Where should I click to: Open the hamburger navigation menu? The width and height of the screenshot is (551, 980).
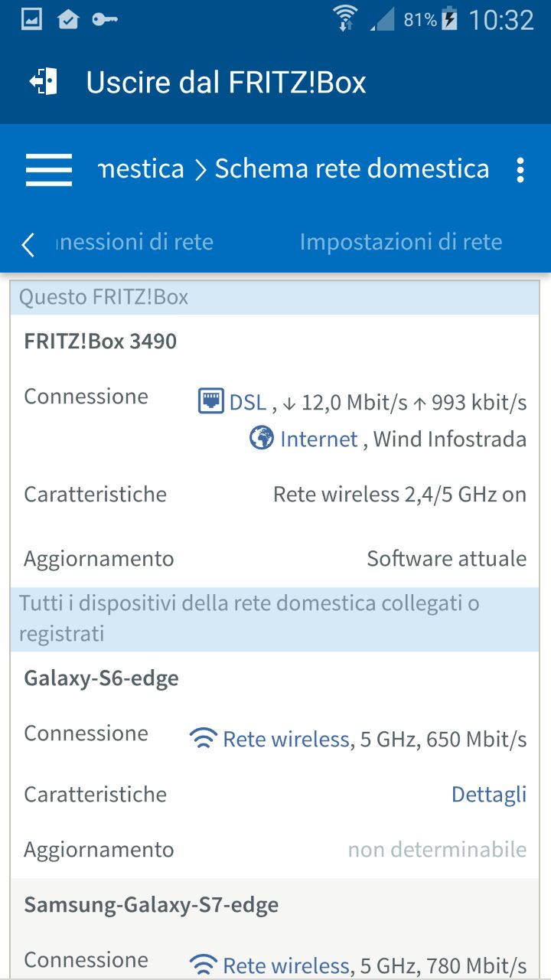[49, 170]
